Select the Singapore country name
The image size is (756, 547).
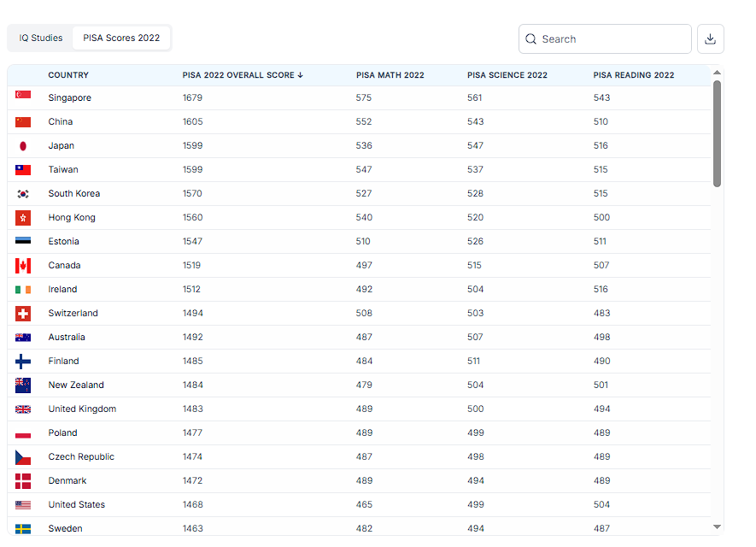69,98
